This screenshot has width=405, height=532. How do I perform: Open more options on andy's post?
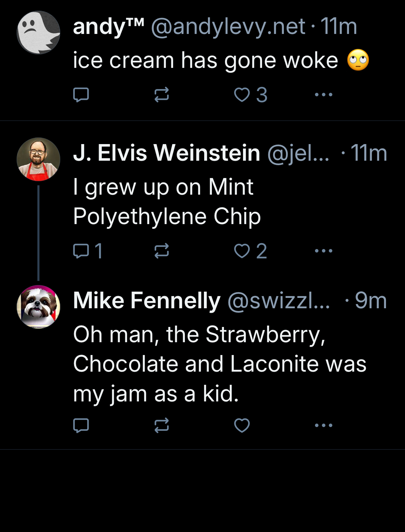pyautogui.click(x=324, y=95)
